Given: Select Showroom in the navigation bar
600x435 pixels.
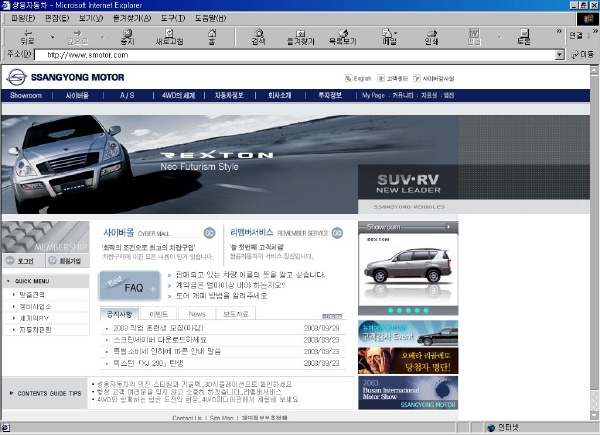Looking at the screenshot, I should (x=26, y=95).
